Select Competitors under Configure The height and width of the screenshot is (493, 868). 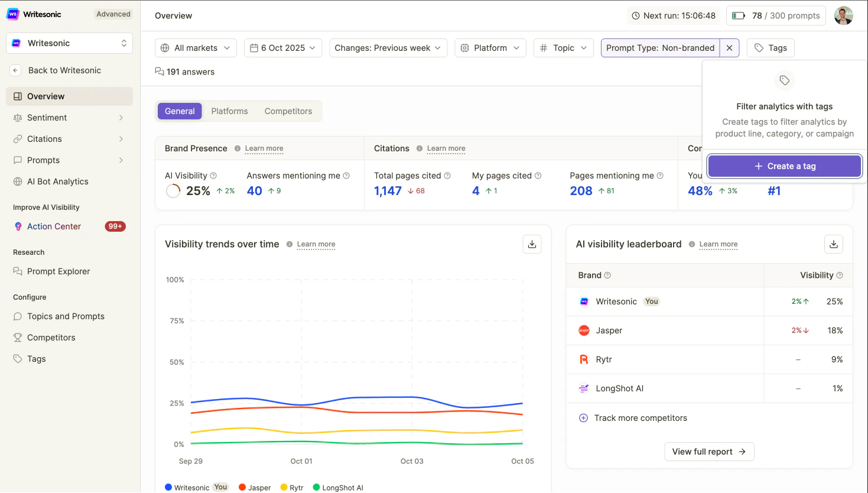pos(51,338)
